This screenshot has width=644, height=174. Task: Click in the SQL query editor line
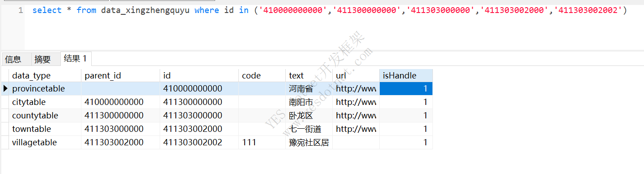point(330,10)
